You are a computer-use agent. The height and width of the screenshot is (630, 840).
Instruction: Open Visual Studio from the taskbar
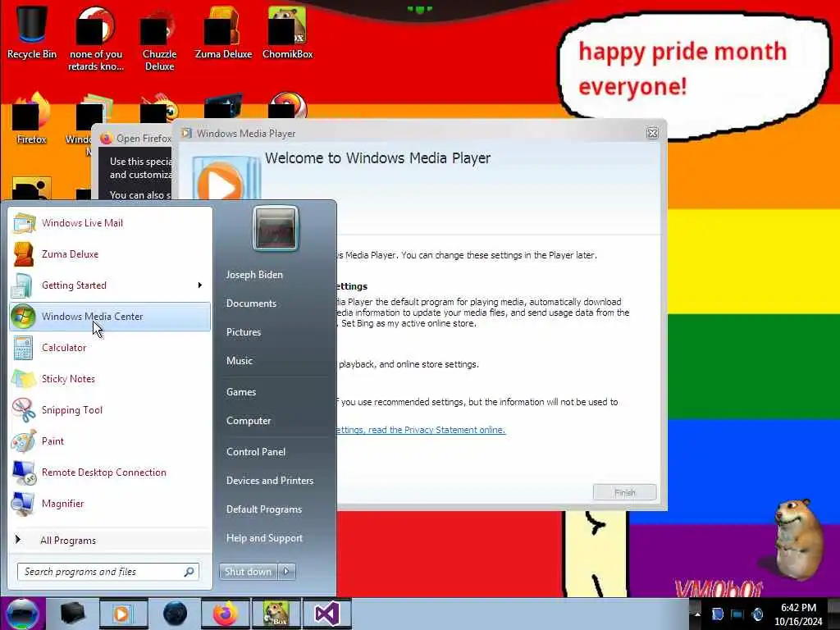pos(326,614)
